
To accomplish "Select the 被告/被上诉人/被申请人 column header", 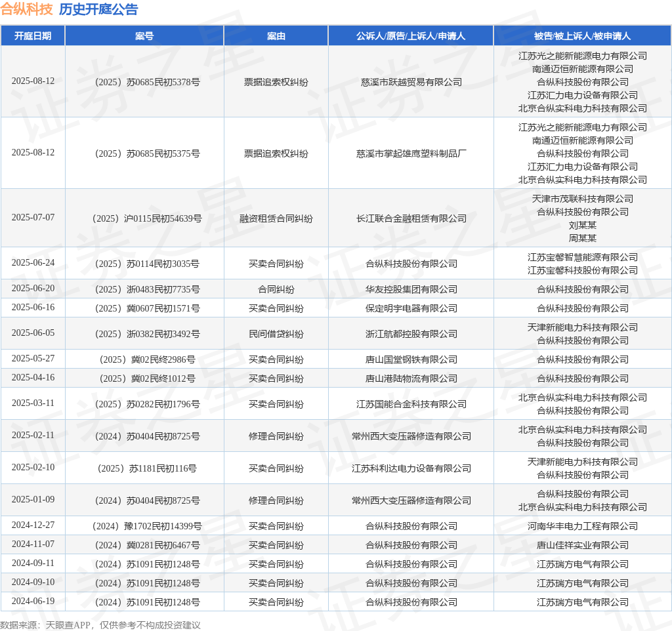I will pyautogui.click(x=583, y=36).
